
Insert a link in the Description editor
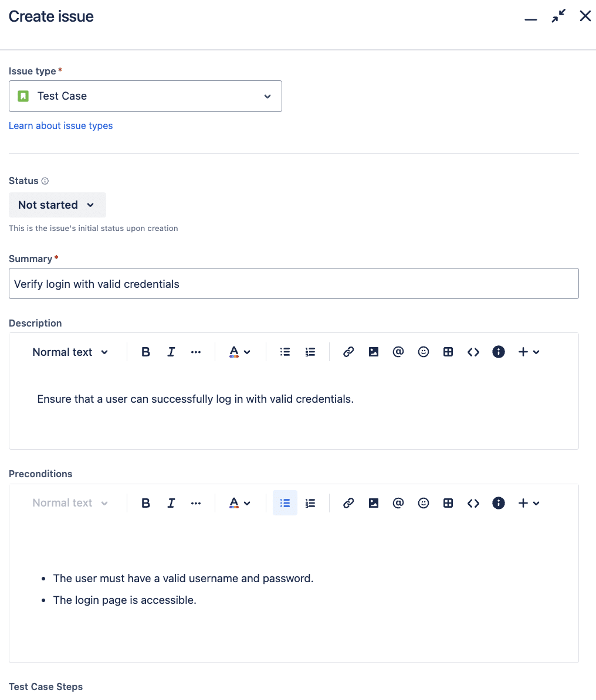348,352
